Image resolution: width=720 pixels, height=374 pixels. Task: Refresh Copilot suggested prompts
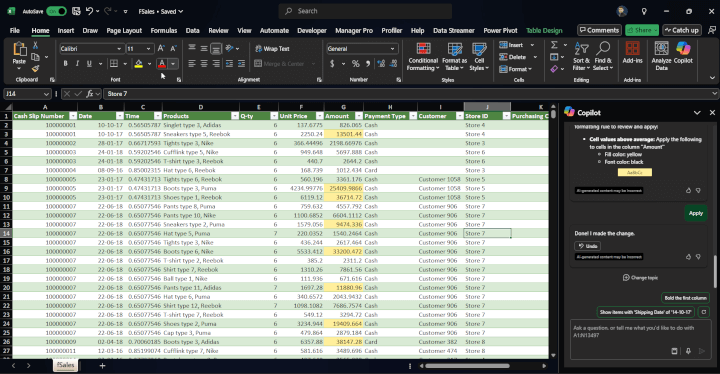[x=703, y=312]
